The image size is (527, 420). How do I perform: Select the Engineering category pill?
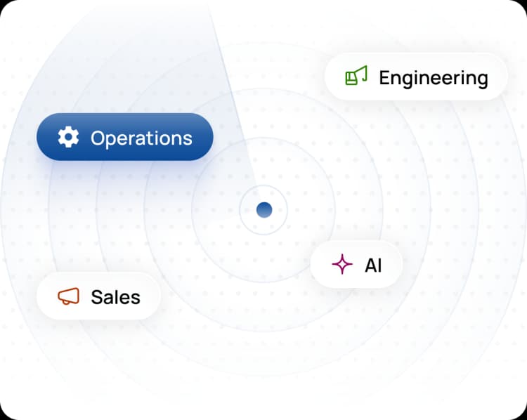click(x=416, y=77)
